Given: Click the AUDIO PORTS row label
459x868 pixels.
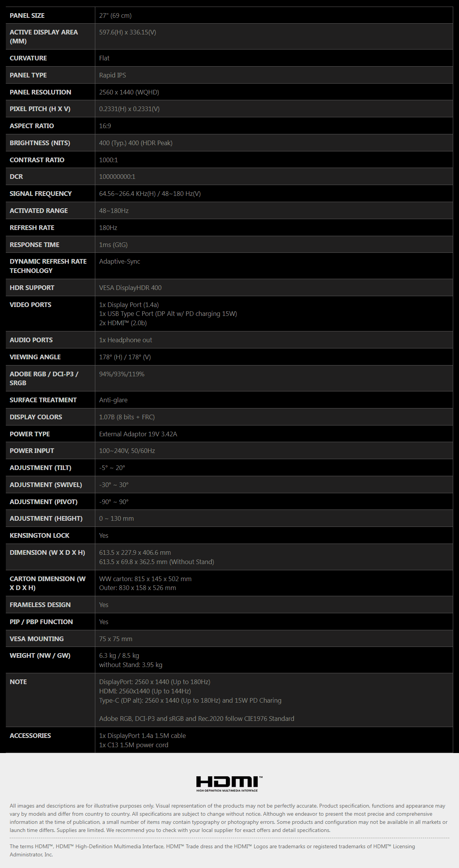Looking at the screenshot, I should (31, 340).
